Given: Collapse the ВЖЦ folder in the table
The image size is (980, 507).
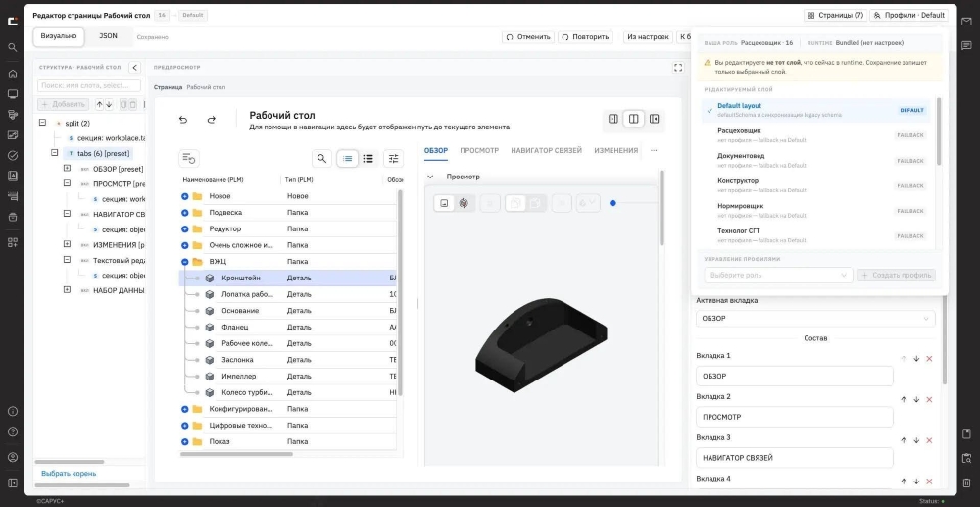Looking at the screenshot, I should 185,262.
